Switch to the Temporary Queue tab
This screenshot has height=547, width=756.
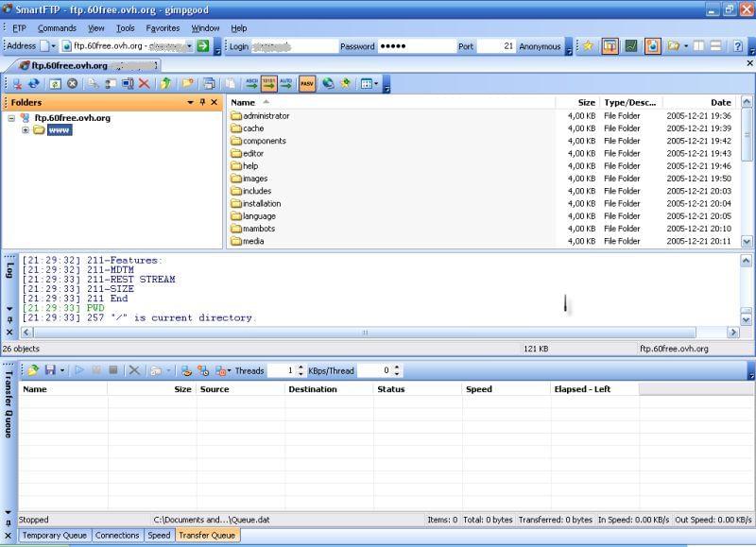(x=55, y=535)
